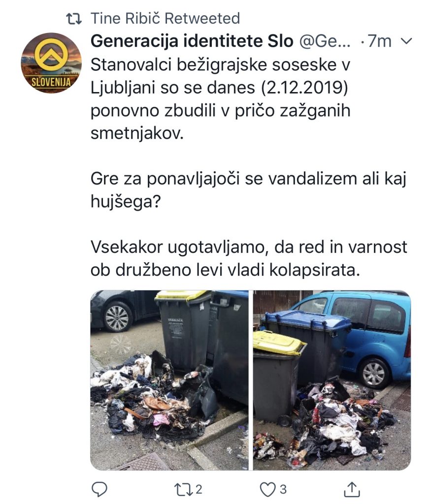
Task: Tap the reply speech bubble icon
Action: 100,489
